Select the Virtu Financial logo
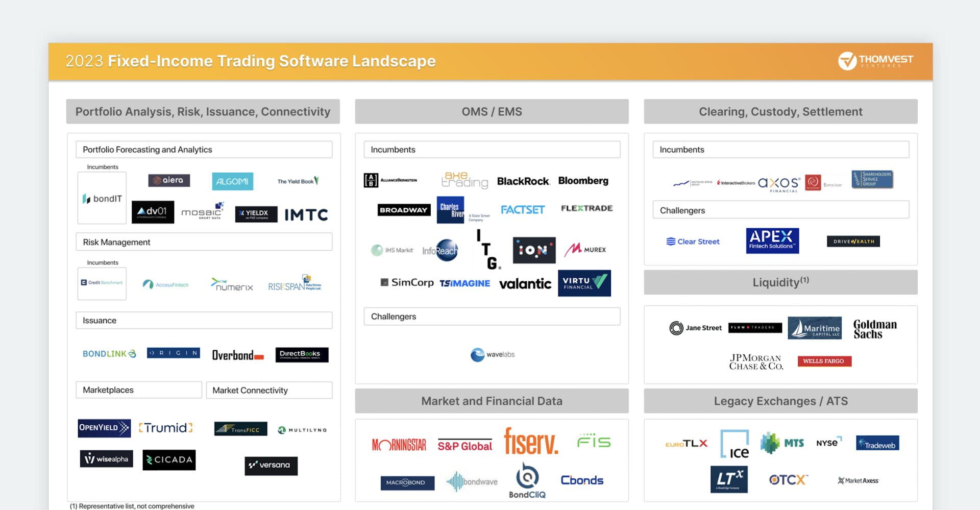Screen dimensions: 980x510 [584, 283]
